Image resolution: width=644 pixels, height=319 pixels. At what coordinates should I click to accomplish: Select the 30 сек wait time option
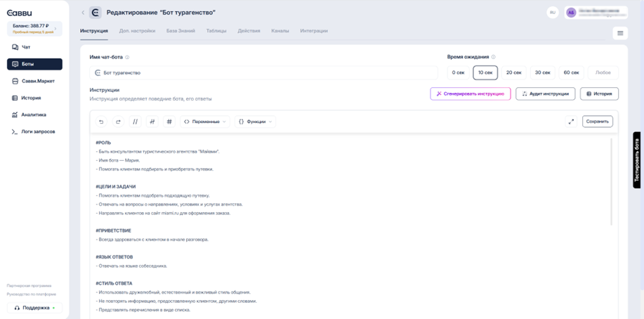(x=542, y=72)
